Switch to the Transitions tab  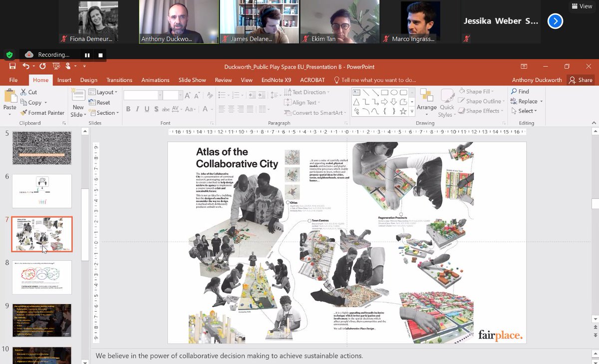click(x=119, y=80)
